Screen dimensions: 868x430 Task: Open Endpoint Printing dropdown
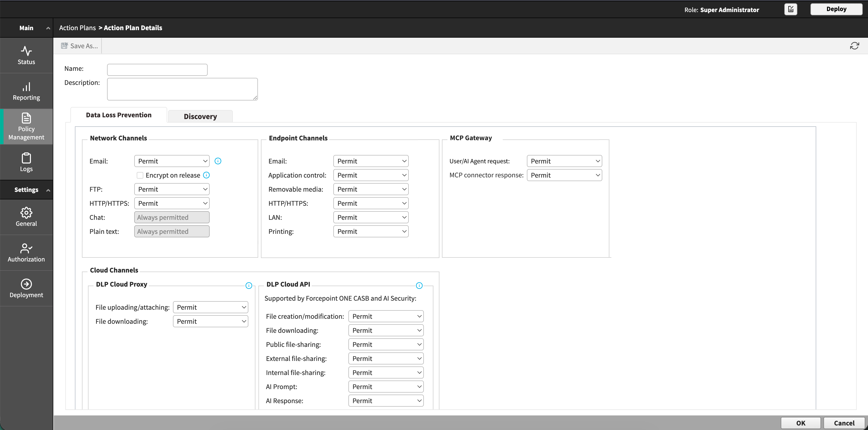371,232
